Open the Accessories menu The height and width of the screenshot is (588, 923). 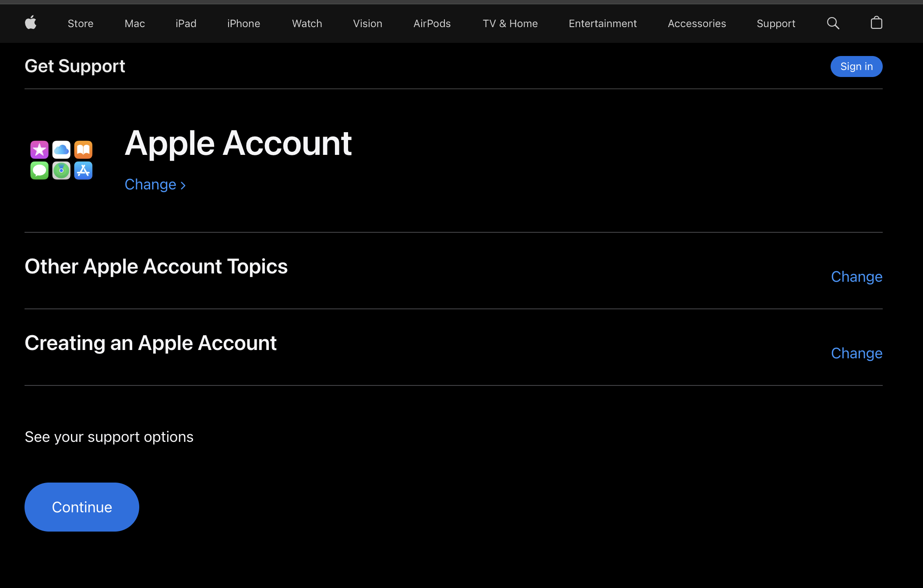(x=697, y=24)
